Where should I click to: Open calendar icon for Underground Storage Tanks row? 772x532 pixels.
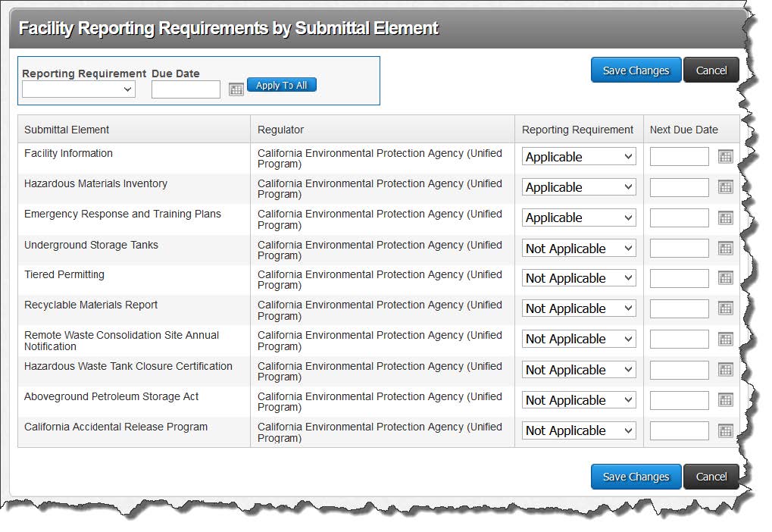coord(725,249)
